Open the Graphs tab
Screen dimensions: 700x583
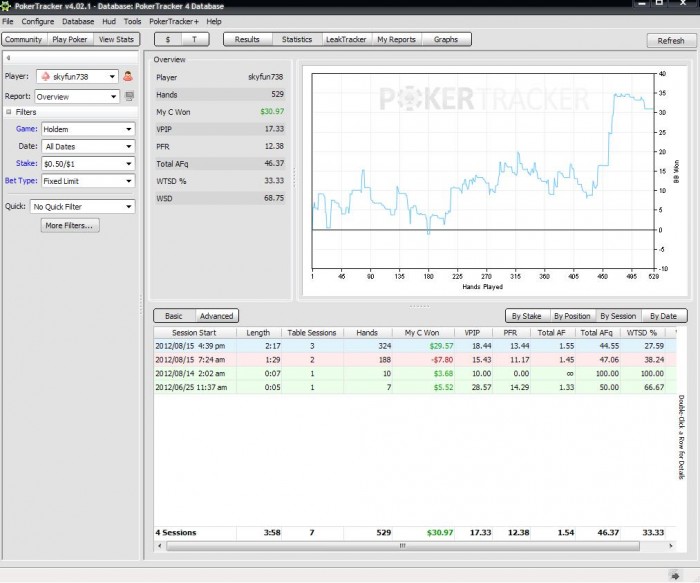446,39
